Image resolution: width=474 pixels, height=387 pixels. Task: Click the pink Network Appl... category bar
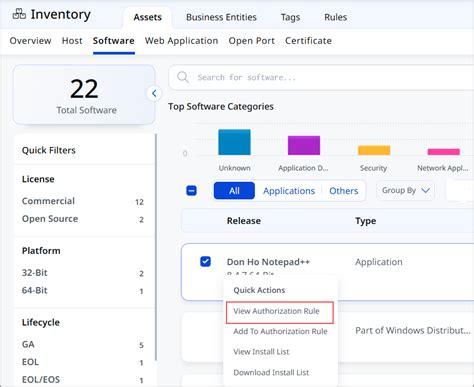(x=444, y=152)
